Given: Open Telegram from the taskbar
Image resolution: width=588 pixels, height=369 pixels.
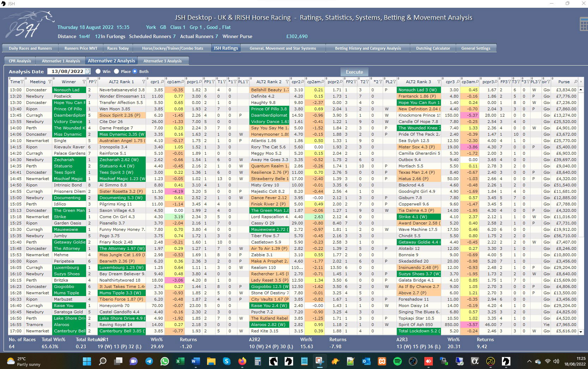Looking at the screenshot, I should (x=149, y=361).
